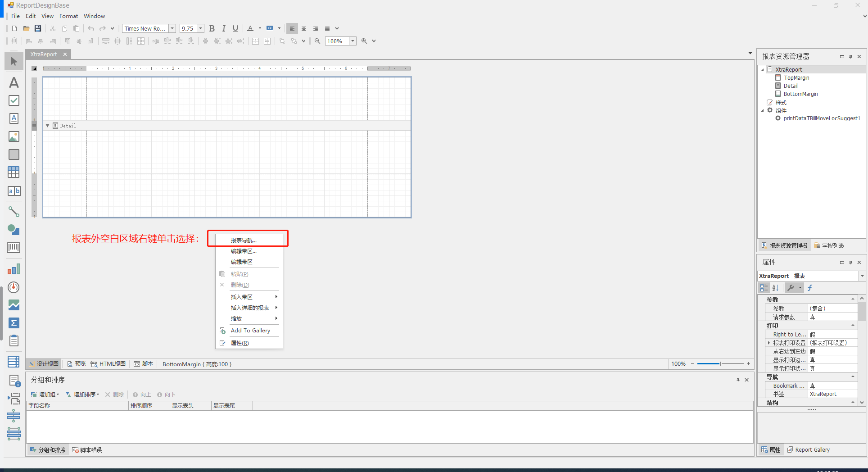Select the Character Comb tool
Screen dimensions: 868x472
(14, 191)
